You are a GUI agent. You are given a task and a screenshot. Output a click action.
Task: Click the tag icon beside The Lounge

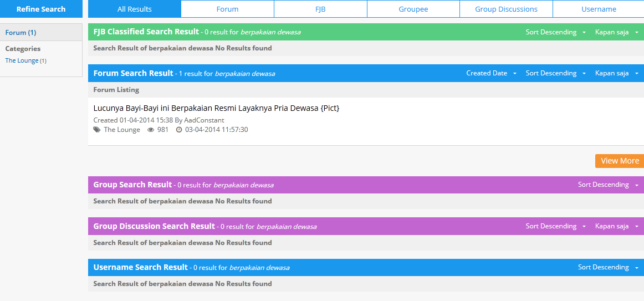pyautogui.click(x=96, y=130)
